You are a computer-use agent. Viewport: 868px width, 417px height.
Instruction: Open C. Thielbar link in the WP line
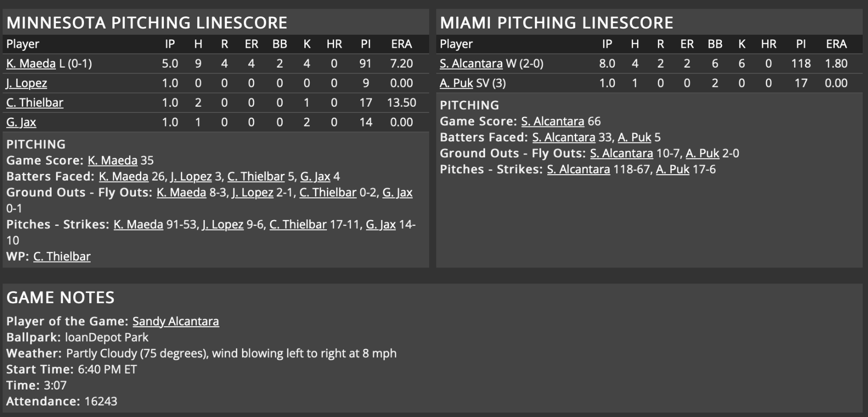(62, 256)
